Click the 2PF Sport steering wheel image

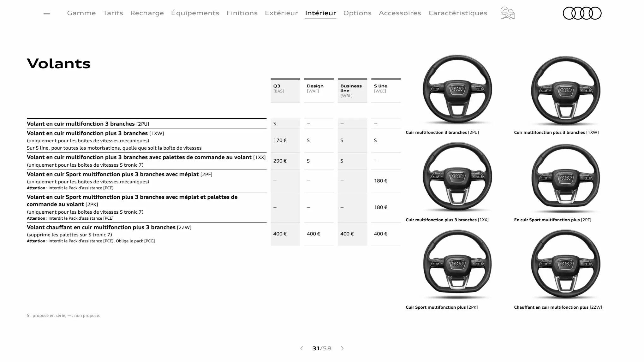coord(566,178)
